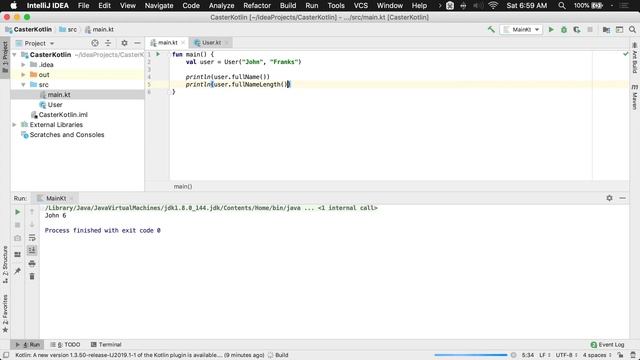The height and width of the screenshot is (360, 640).
Task: Click the Search Everywhere magnifier in IDE toolbar
Action: 632,29
